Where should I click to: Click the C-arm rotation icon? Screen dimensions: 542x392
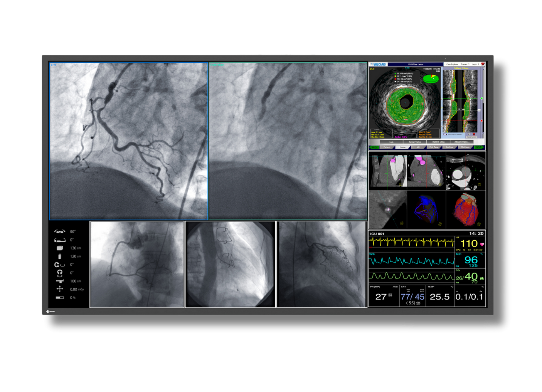pyautogui.click(x=59, y=265)
